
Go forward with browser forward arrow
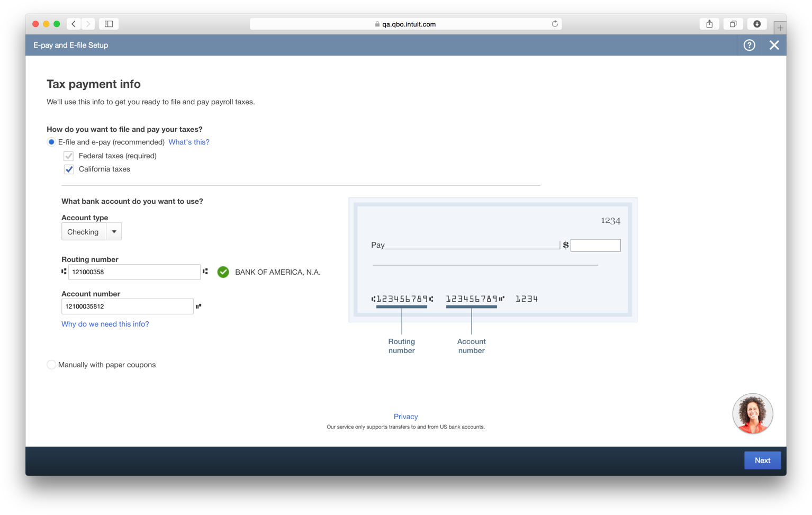click(88, 24)
